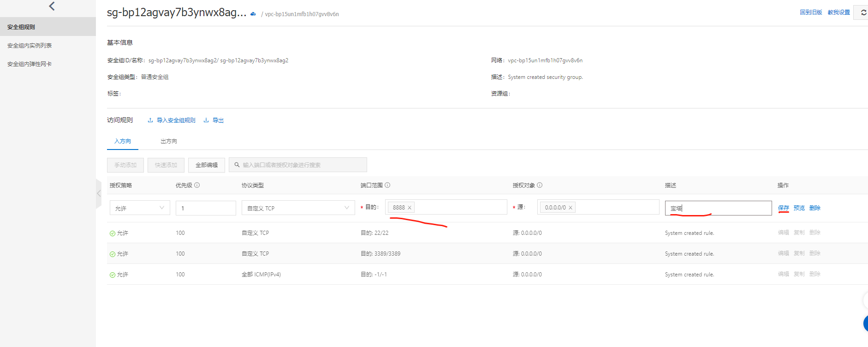Screen dimensions: 868x347
Task: Click the '目的: -1/-1' cell
Action: click(x=374, y=275)
